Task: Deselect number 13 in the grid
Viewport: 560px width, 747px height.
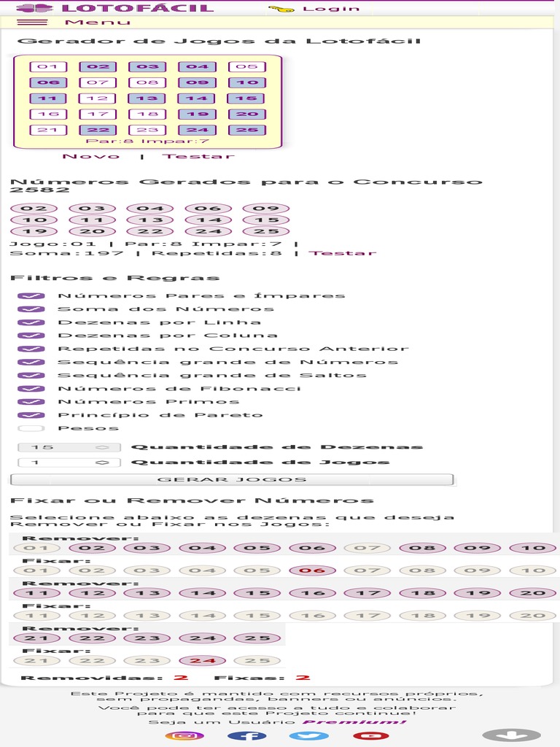Action: tap(147, 98)
